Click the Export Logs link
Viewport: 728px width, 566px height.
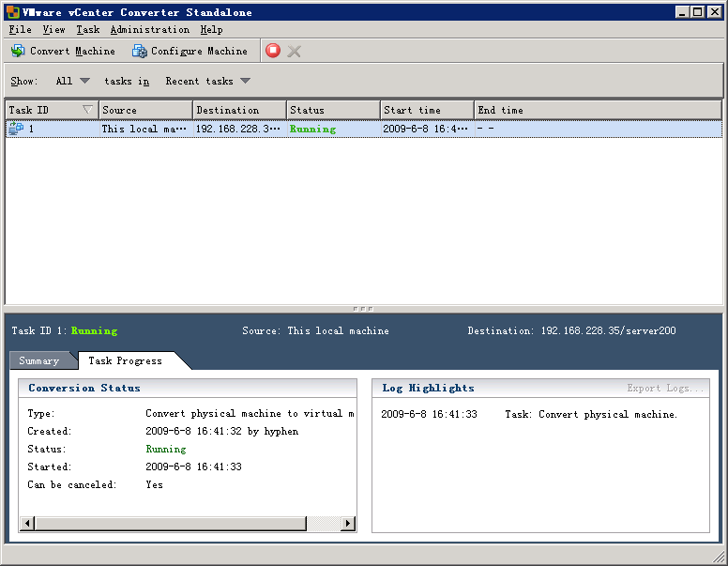665,388
